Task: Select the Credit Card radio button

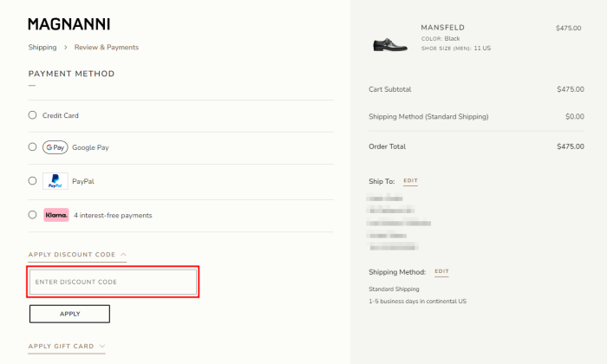Action: click(x=33, y=115)
